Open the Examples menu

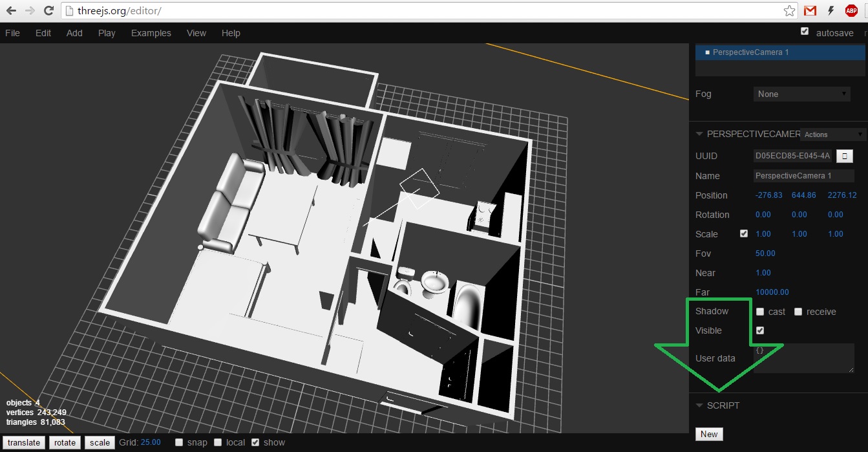[x=151, y=33]
